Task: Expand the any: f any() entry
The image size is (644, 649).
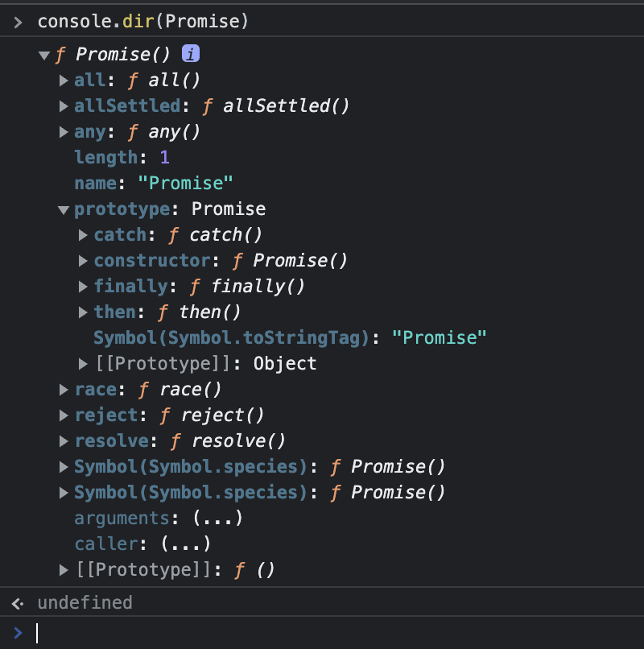Action: (x=64, y=132)
